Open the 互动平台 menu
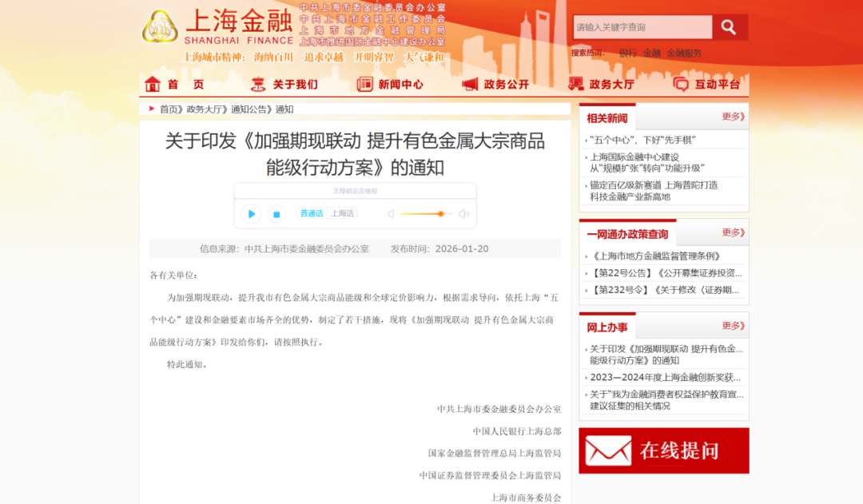863x504 pixels. point(718,84)
